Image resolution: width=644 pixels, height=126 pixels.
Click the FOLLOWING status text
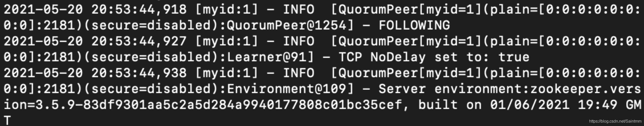coord(414,25)
